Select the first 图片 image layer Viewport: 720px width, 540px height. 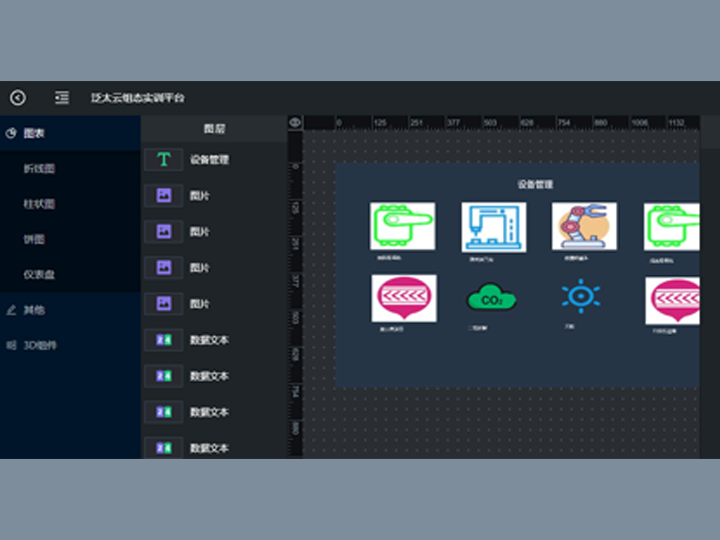click(x=200, y=196)
